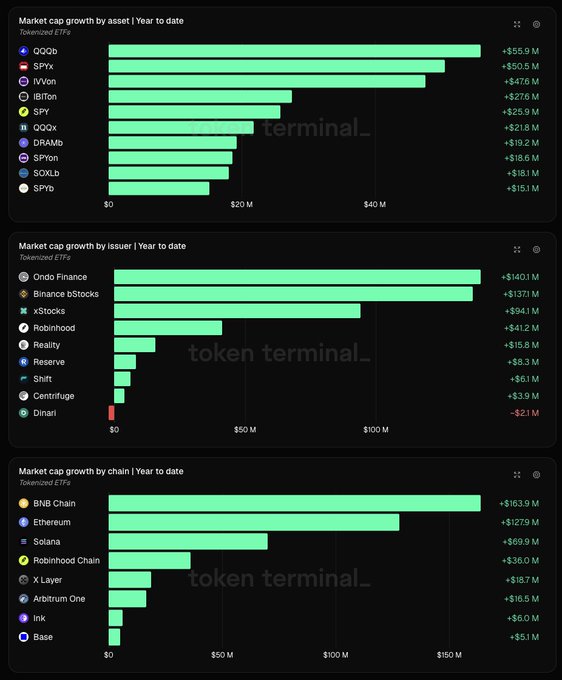This screenshot has height=680, width=562.
Task: Click the SPYon asset icon
Action: coord(24,158)
